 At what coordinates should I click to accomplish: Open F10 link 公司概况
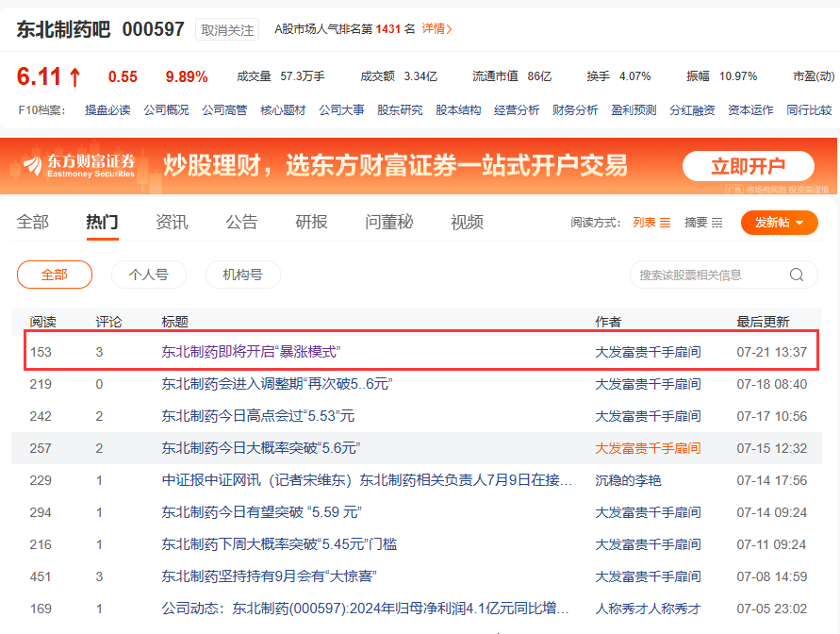[166, 110]
